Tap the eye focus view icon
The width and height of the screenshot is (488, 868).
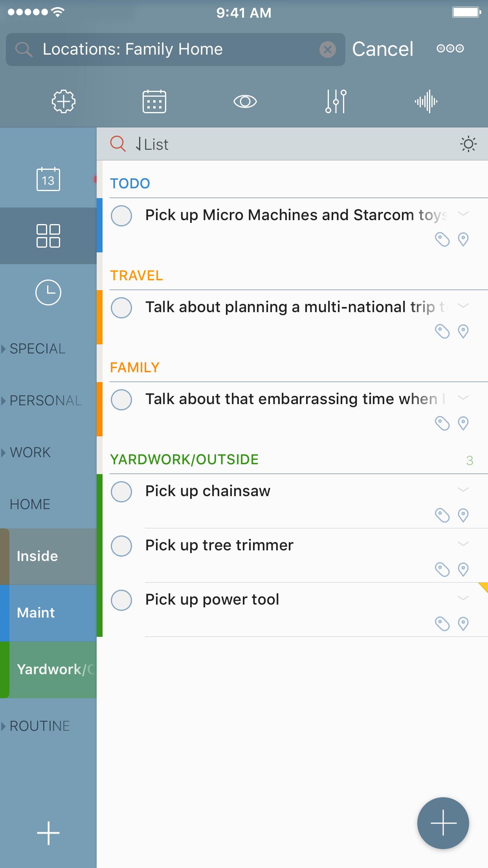[245, 101]
